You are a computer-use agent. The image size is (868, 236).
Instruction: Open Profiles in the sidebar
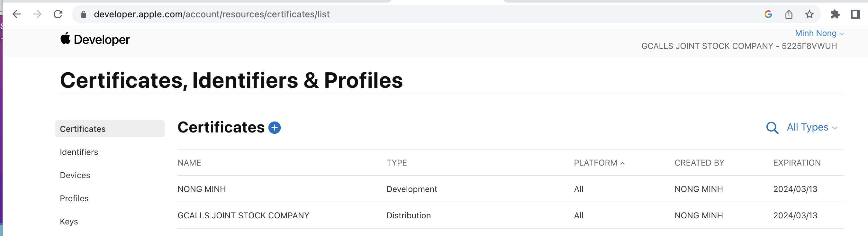coord(74,199)
